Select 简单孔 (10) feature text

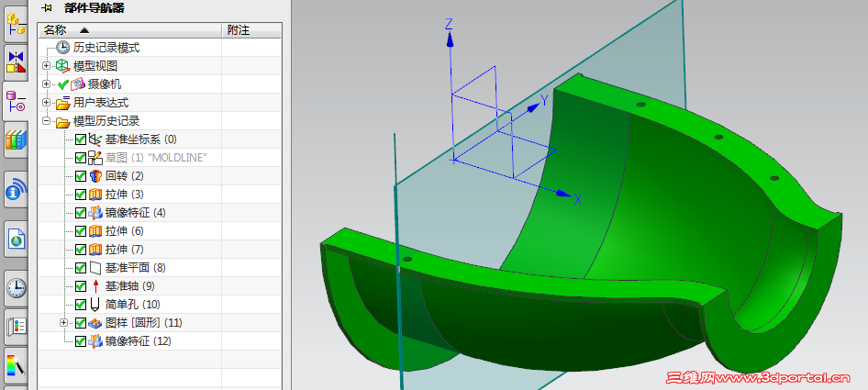tap(132, 304)
